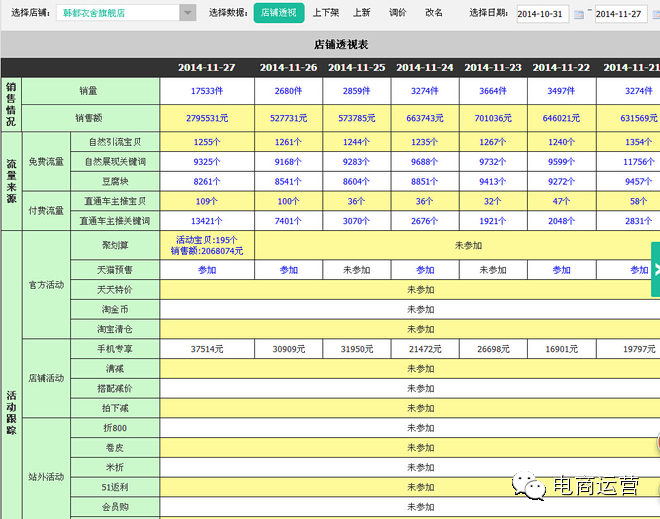Click the 折800 row label
The height and width of the screenshot is (519, 660).
pos(115,428)
